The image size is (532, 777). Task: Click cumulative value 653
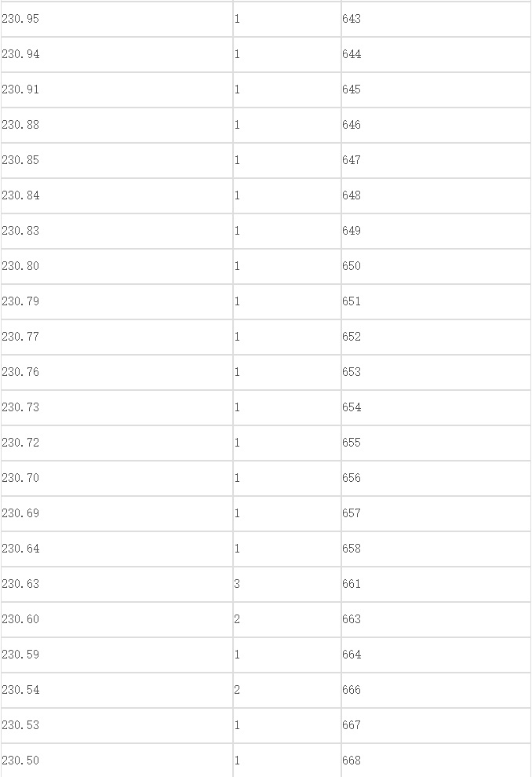[x=436, y=372]
